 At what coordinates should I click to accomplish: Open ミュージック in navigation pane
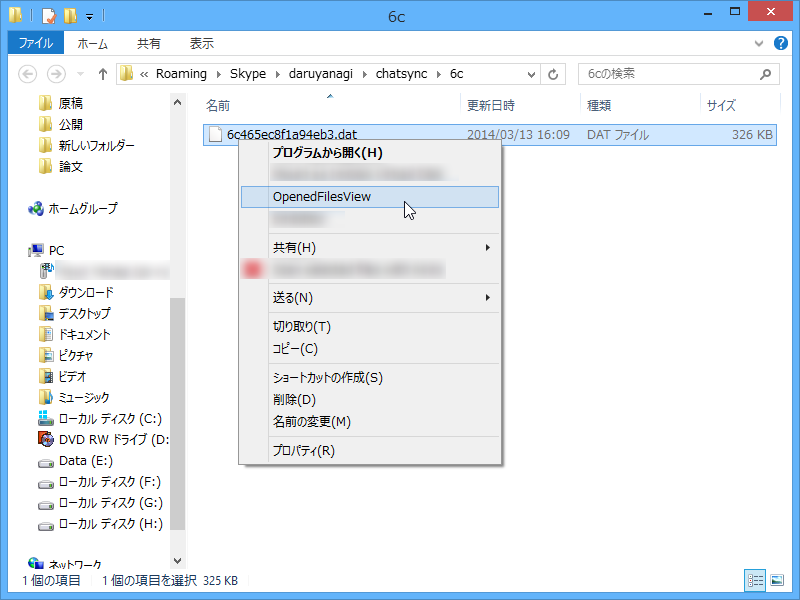coord(84,397)
